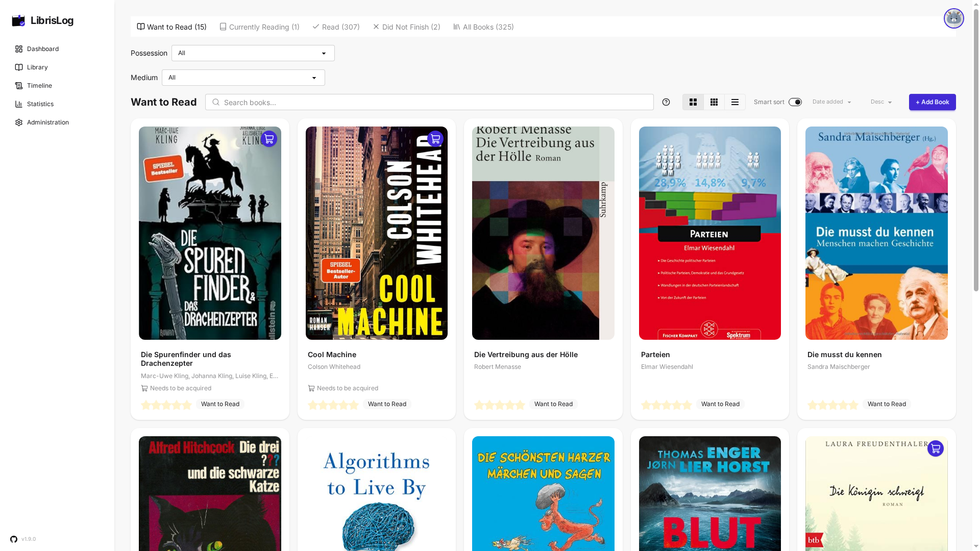Rate Cool Machine five stars
Image resolution: width=980 pixels, height=551 pixels.
[354, 405]
